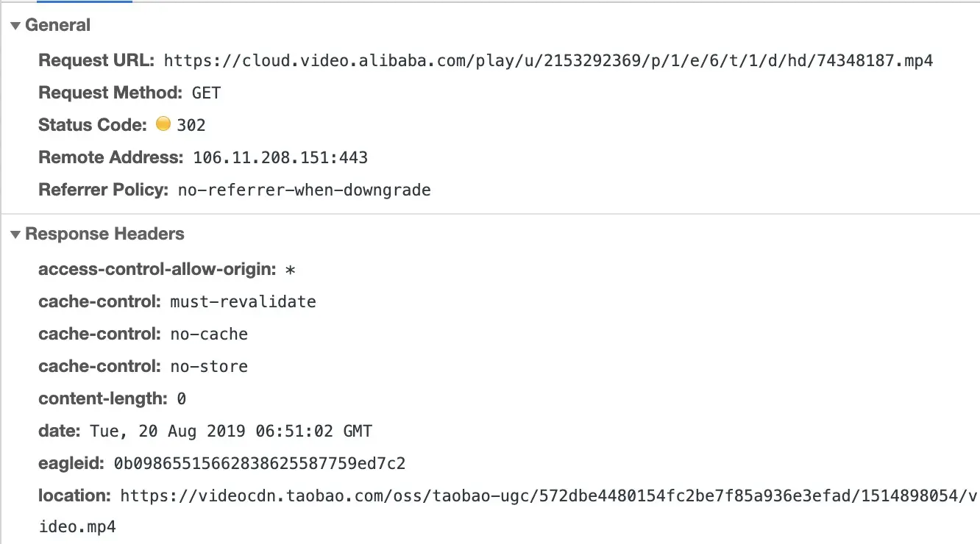The width and height of the screenshot is (980, 544).
Task: Collapse the Response Headers section triangle
Action: (x=15, y=235)
